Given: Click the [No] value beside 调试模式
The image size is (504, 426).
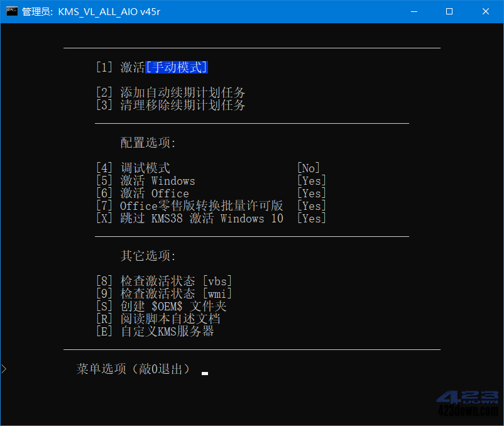Looking at the screenshot, I should 309,168.
